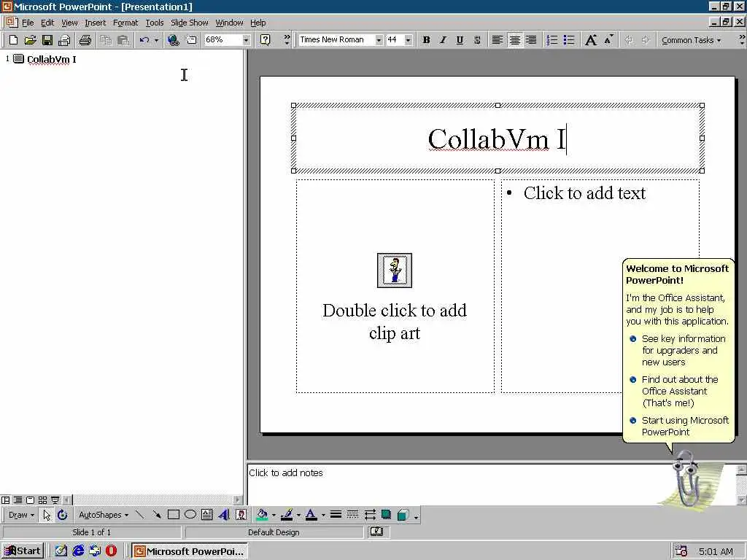
Task: Select the Oval shape tool
Action: 190,515
